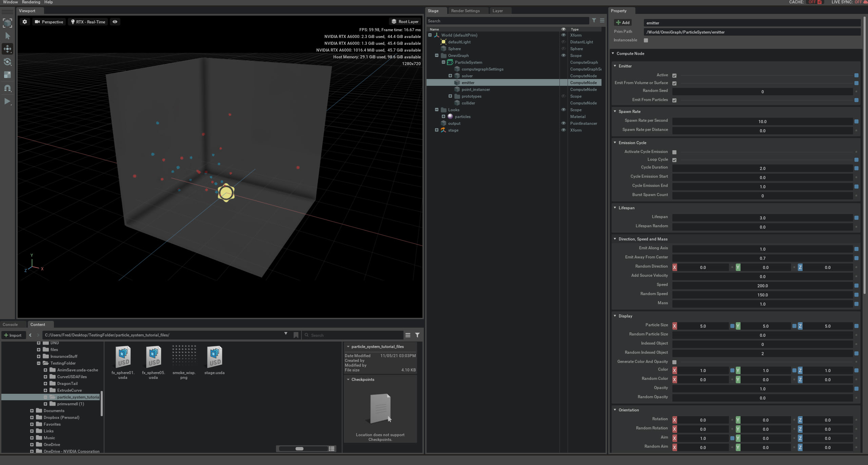This screenshot has height=465, width=868.
Task: Open Content view options menu icon
Action: click(408, 335)
